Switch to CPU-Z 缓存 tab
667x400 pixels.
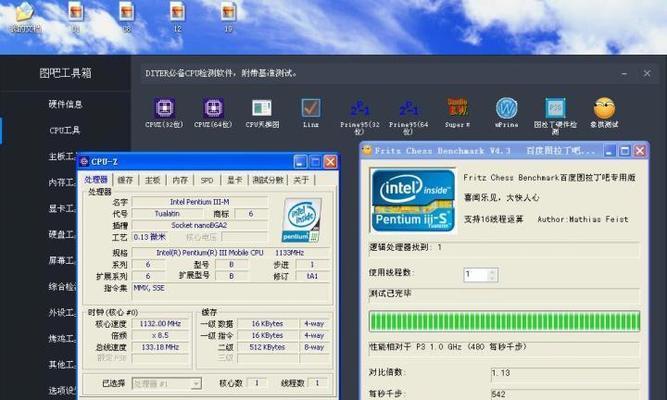coord(125,180)
